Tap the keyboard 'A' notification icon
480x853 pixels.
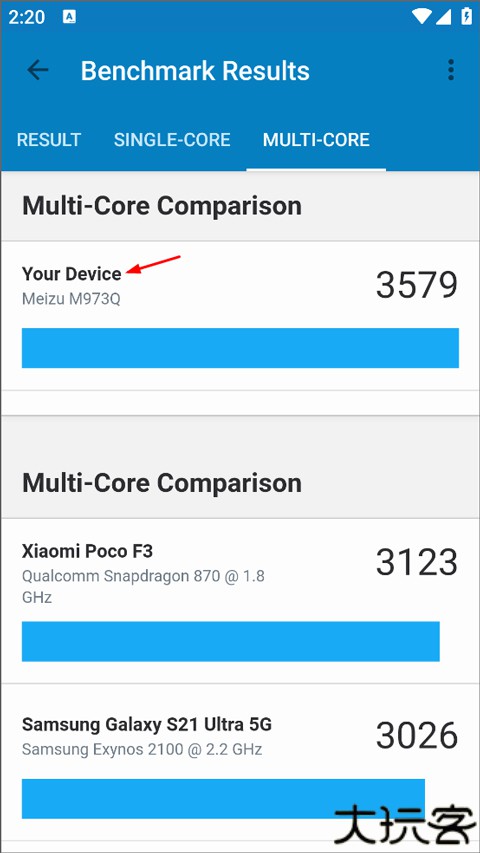tap(69, 17)
